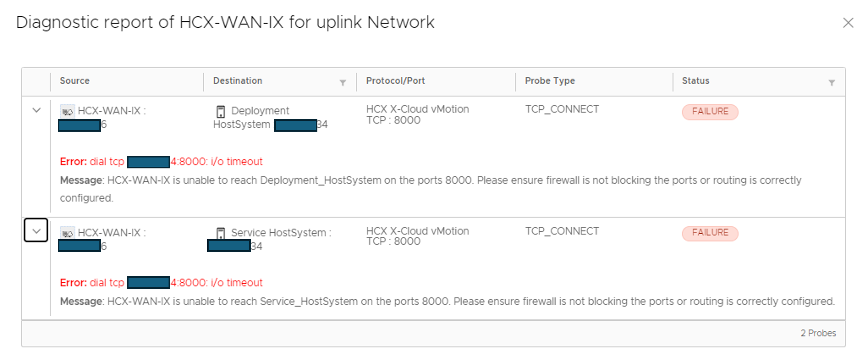Click the HCX-WAN-IX appliance icon in first row
The image size is (868, 360).
point(67,111)
